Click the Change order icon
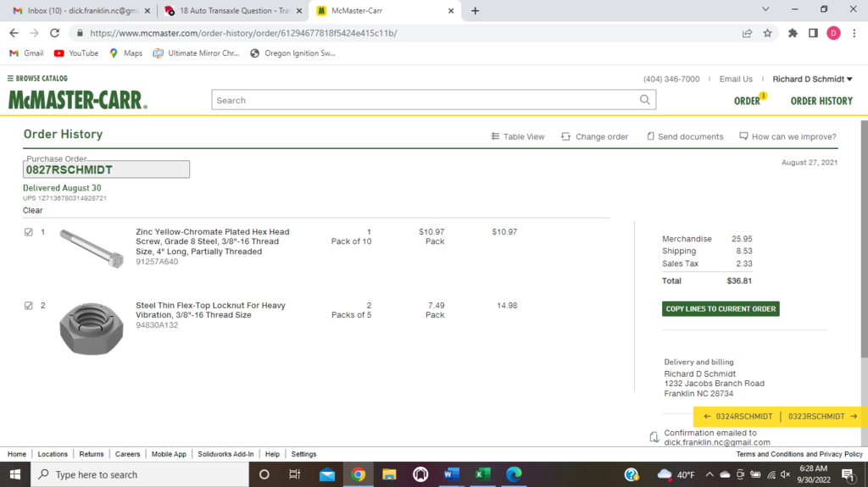The width and height of the screenshot is (868, 487). click(x=565, y=136)
